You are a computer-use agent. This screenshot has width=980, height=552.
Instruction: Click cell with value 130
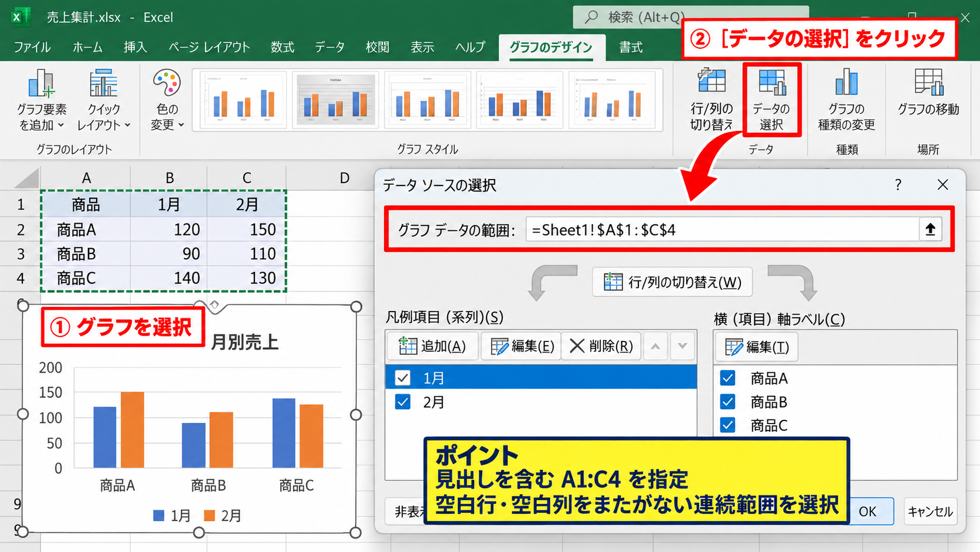click(247, 277)
